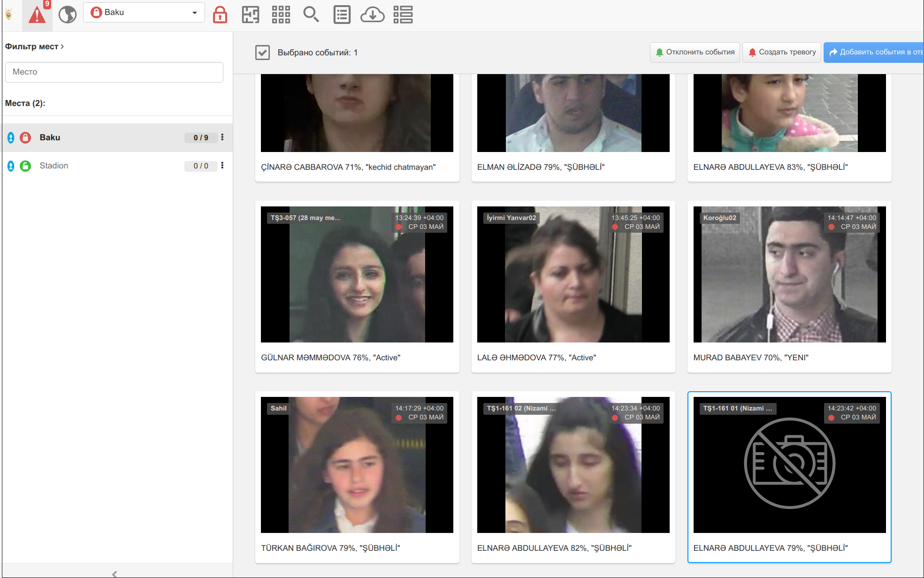Click the globe map icon
Image resolution: width=924 pixels, height=578 pixels.
(x=68, y=15)
